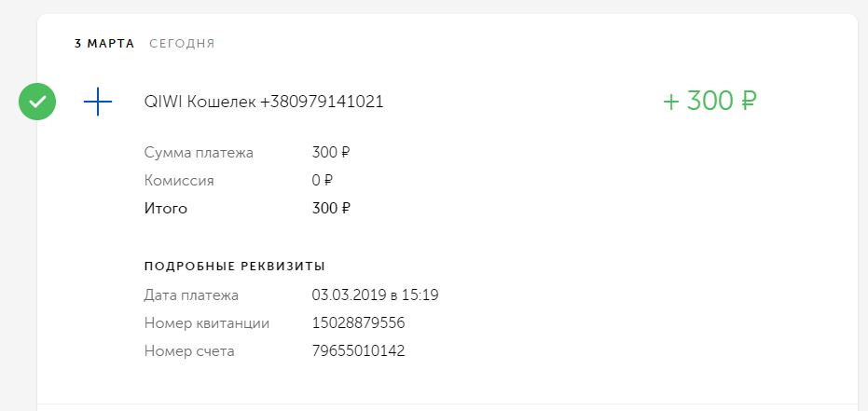The height and width of the screenshot is (411, 868).
Task: Click the receipt number 15028879556
Action: coord(358,323)
